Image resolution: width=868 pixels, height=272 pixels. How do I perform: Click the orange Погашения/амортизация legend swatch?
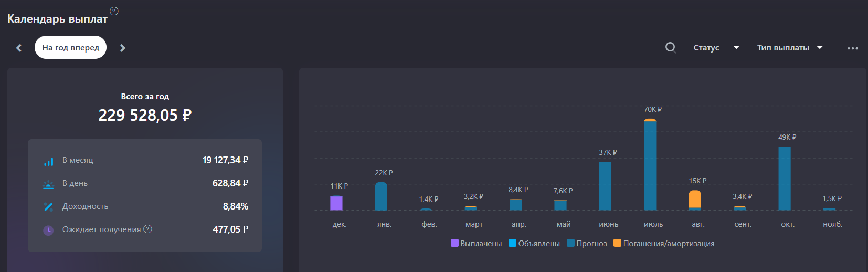[x=618, y=243]
